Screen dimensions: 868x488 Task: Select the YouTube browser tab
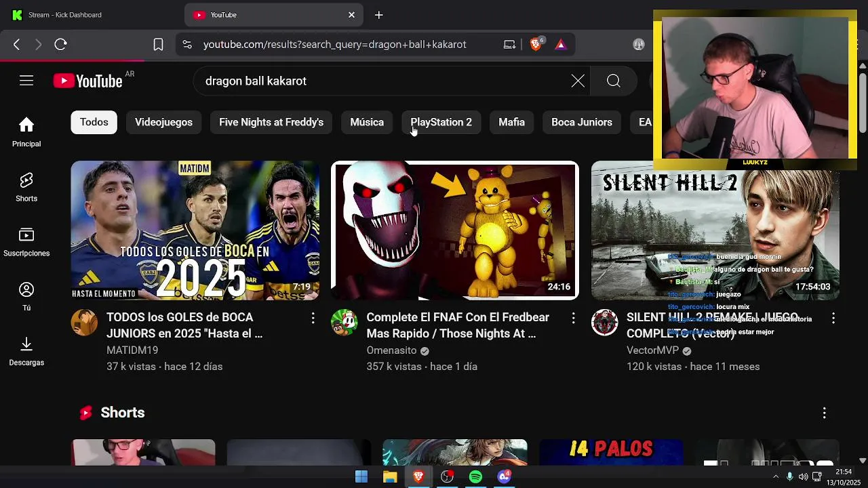click(x=274, y=15)
